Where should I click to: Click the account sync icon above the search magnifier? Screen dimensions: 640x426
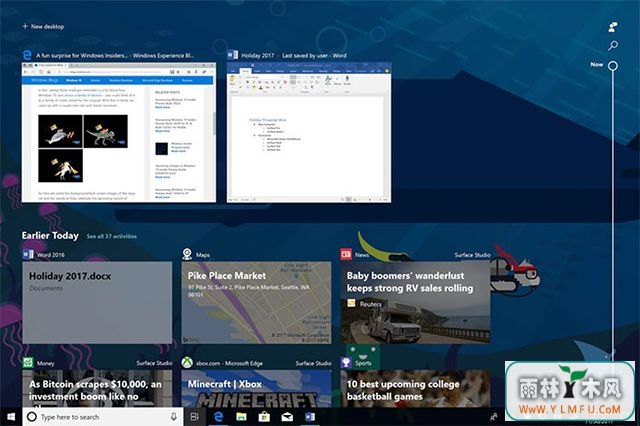613,27
